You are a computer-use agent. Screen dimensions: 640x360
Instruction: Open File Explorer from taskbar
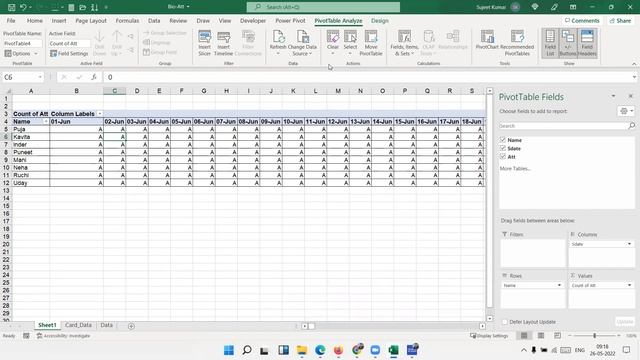(302, 350)
